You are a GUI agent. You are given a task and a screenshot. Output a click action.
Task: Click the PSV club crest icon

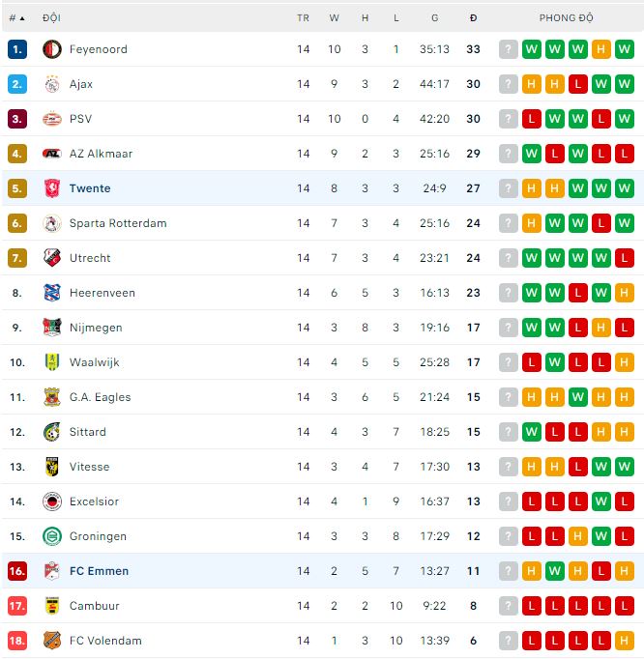[52, 119]
